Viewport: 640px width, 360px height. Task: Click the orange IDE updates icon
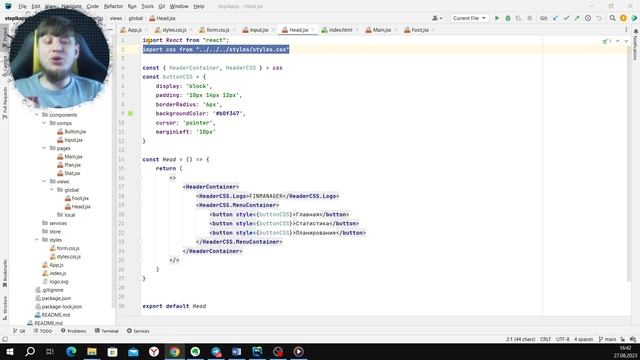tap(623, 18)
